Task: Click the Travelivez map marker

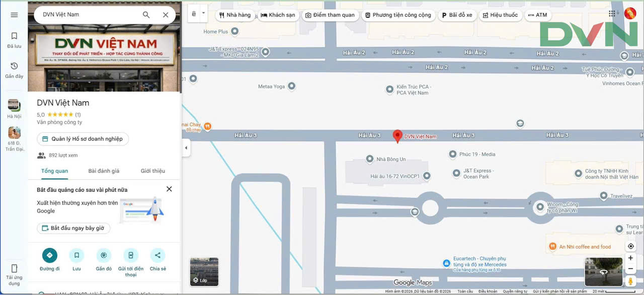Action: [x=603, y=196]
